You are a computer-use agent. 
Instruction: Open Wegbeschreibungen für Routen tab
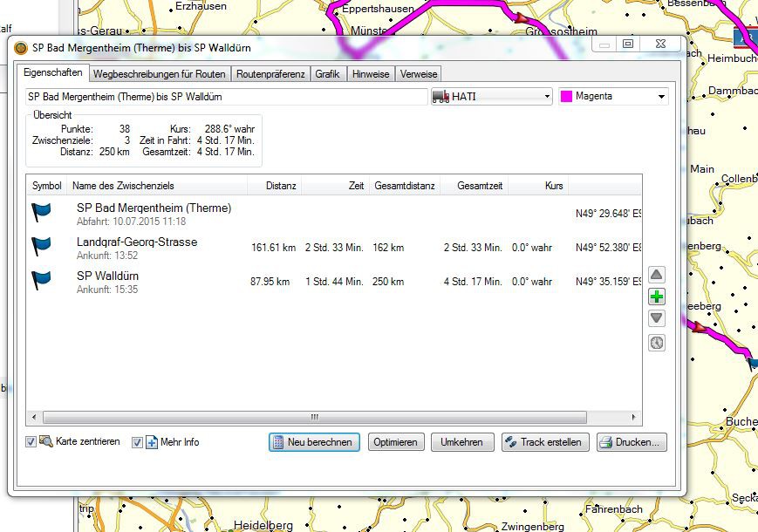pyautogui.click(x=160, y=74)
